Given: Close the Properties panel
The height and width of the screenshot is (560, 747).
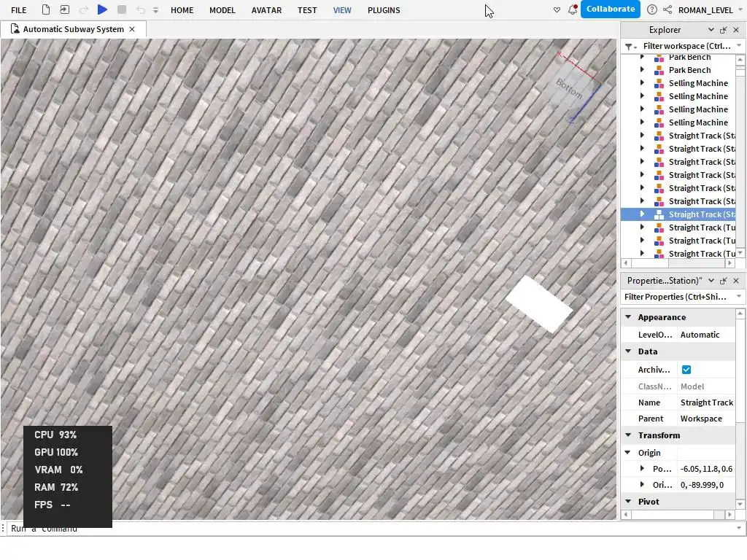Looking at the screenshot, I should click(736, 281).
